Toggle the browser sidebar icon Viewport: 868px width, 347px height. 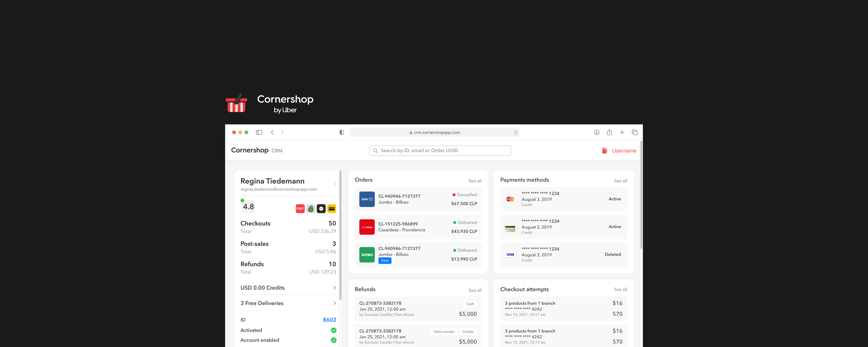[259, 132]
